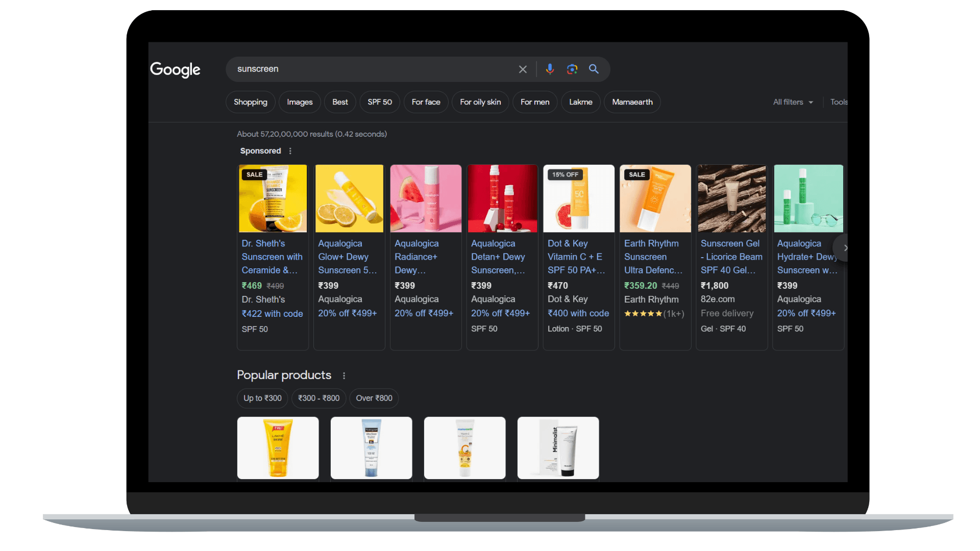
Task: Click the magnifying glass search icon
Action: (594, 69)
